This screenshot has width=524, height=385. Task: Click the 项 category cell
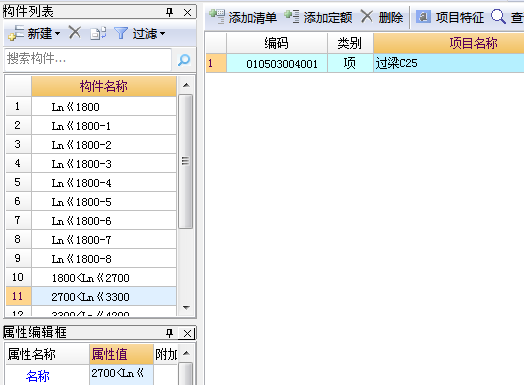[350, 63]
